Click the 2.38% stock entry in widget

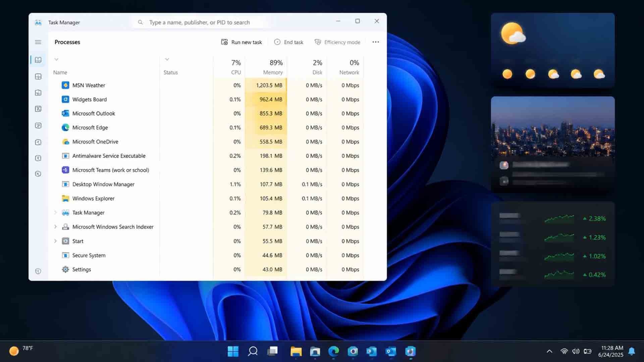click(x=553, y=218)
